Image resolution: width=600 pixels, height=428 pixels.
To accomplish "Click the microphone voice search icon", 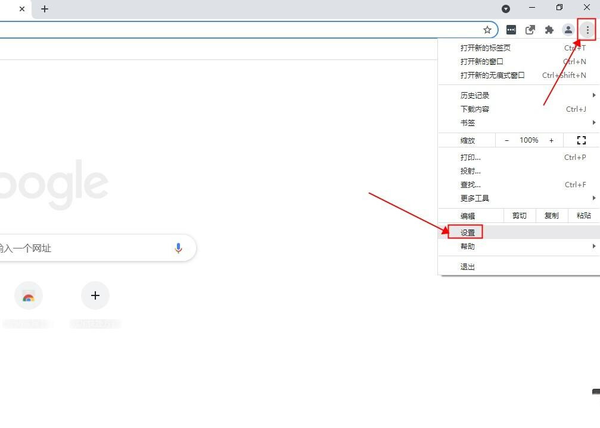I will click(179, 248).
